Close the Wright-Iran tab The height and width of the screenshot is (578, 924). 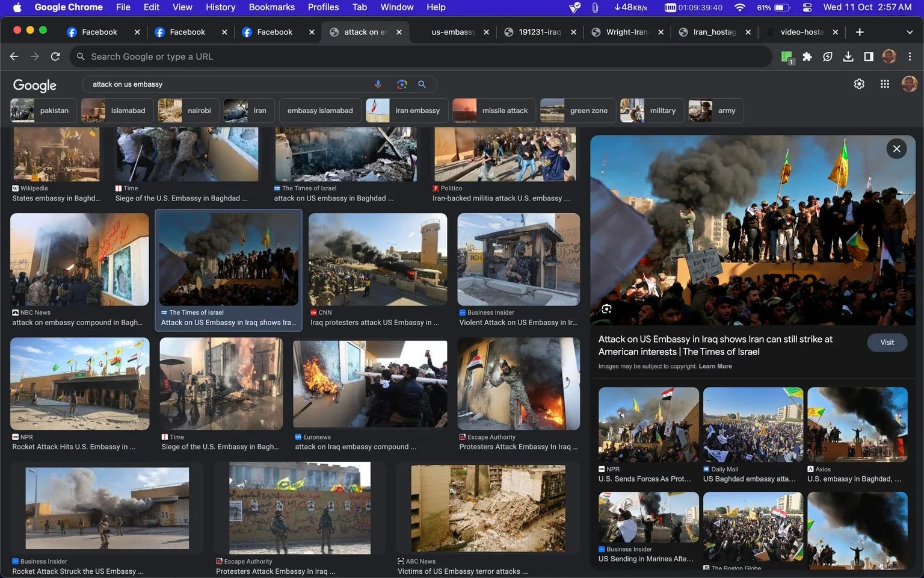(661, 32)
